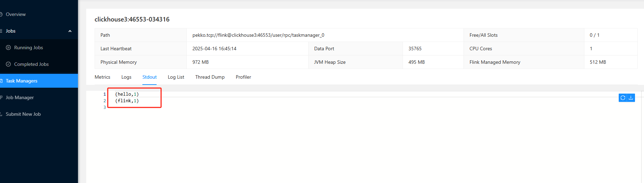
Task: Click Last Heartbeat timestamp 2025-04-16 16:45:14
Action: [x=214, y=49]
